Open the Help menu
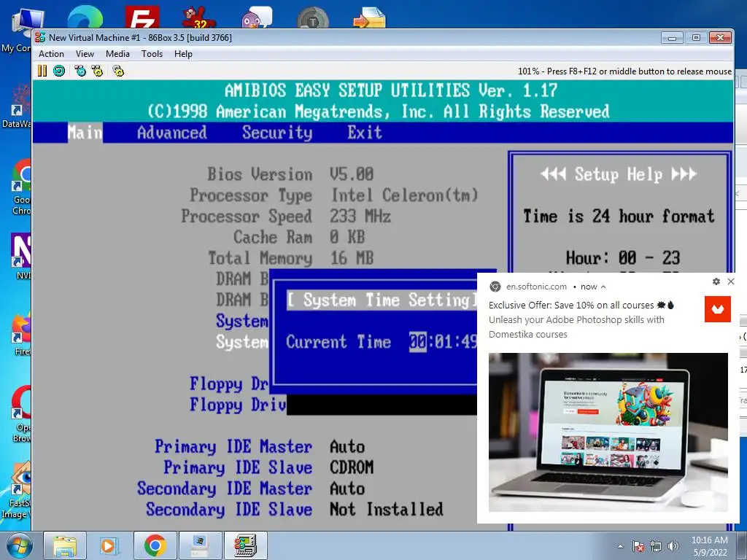 click(x=183, y=54)
